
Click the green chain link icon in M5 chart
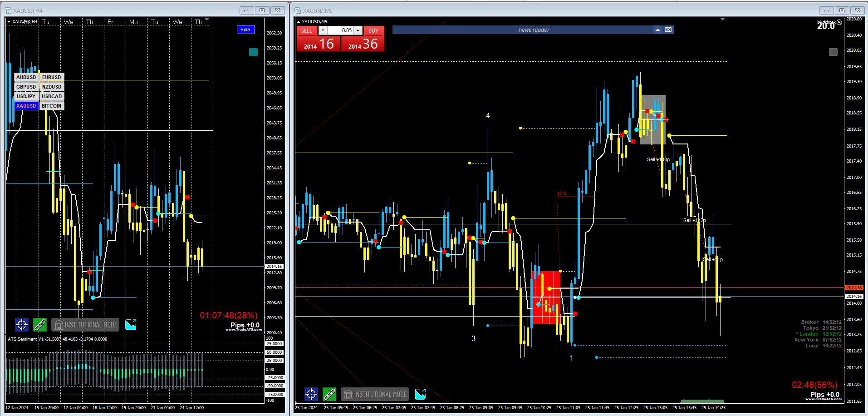point(329,394)
